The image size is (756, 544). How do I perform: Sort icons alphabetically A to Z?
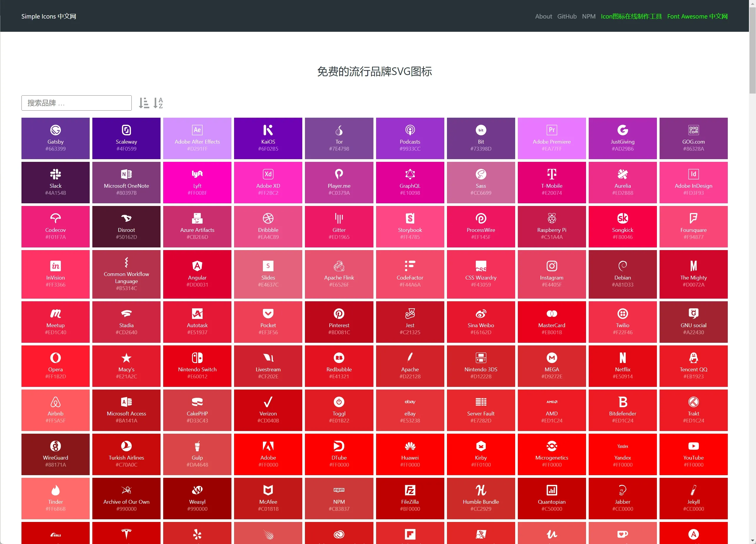click(x=158, y=103)
